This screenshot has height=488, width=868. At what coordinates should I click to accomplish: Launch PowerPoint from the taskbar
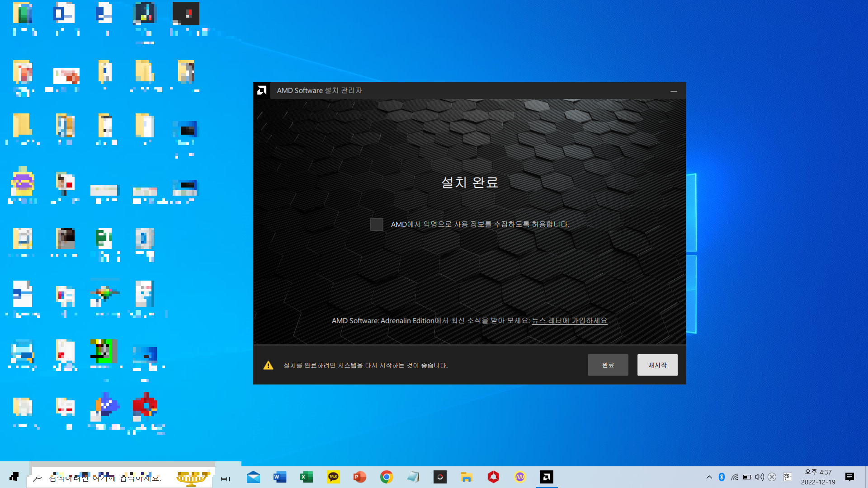click(x=360, y=477)
